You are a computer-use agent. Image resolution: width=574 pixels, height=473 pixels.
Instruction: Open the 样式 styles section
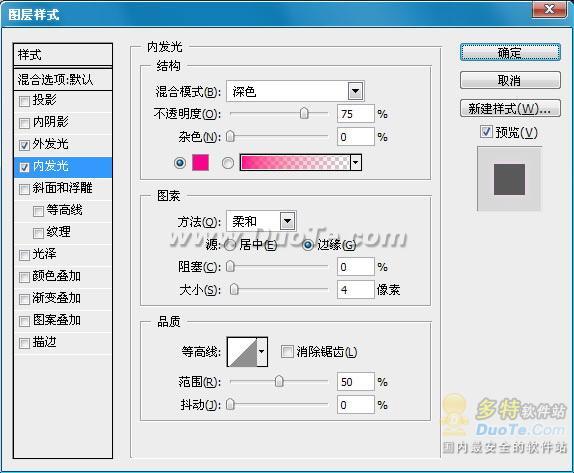63,55
